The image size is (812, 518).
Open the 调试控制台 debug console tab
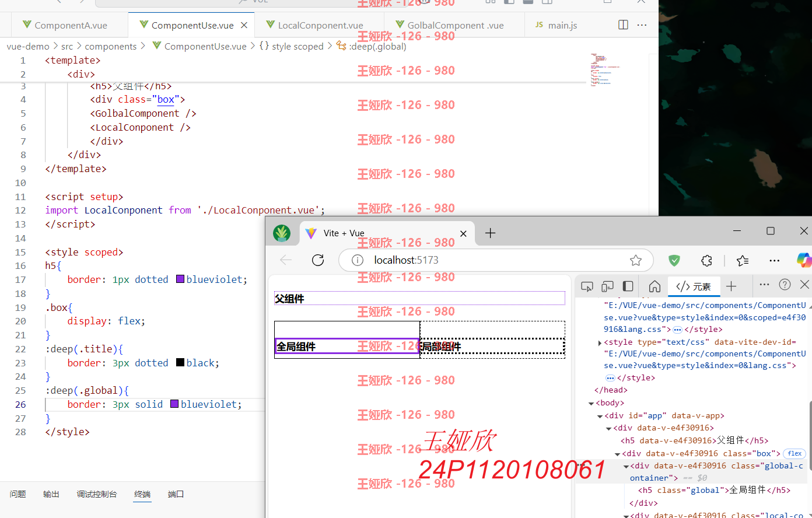click(x=97, y=494)
